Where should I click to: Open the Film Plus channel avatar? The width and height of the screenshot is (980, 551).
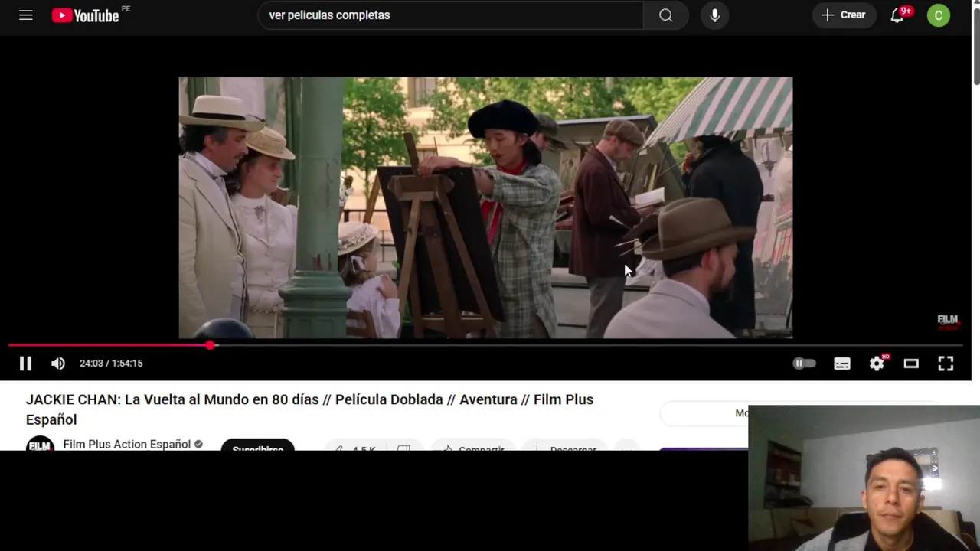point(40,444)
